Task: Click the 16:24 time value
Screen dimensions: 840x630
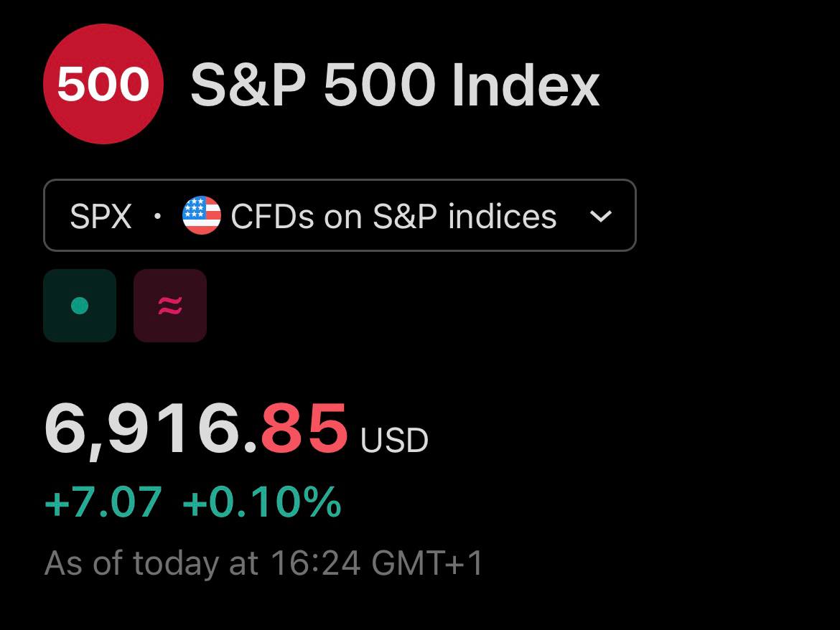Action: pyautogui.click(x=315, y=563)
